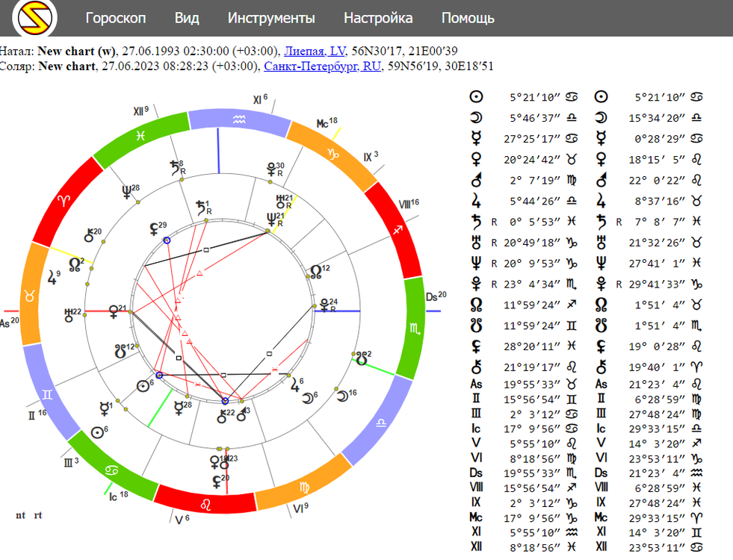Follow the Лиепая, LV location link
Image resolution: width=733 pixels, height=560 pixels.
315,51
